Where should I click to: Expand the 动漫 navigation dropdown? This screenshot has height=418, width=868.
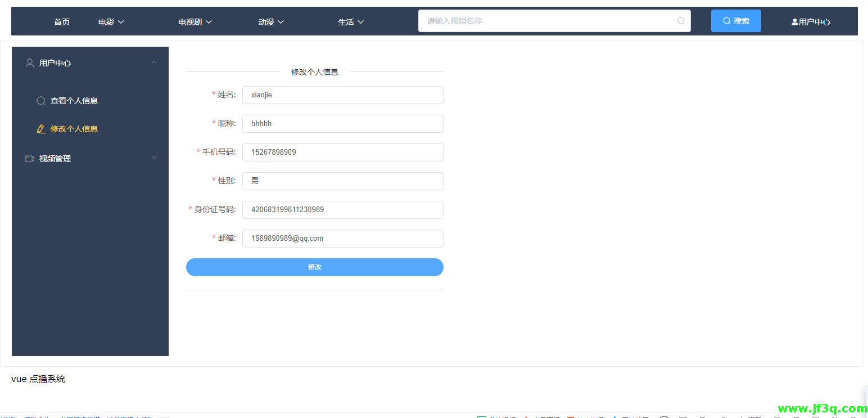[x=271, y=22]
